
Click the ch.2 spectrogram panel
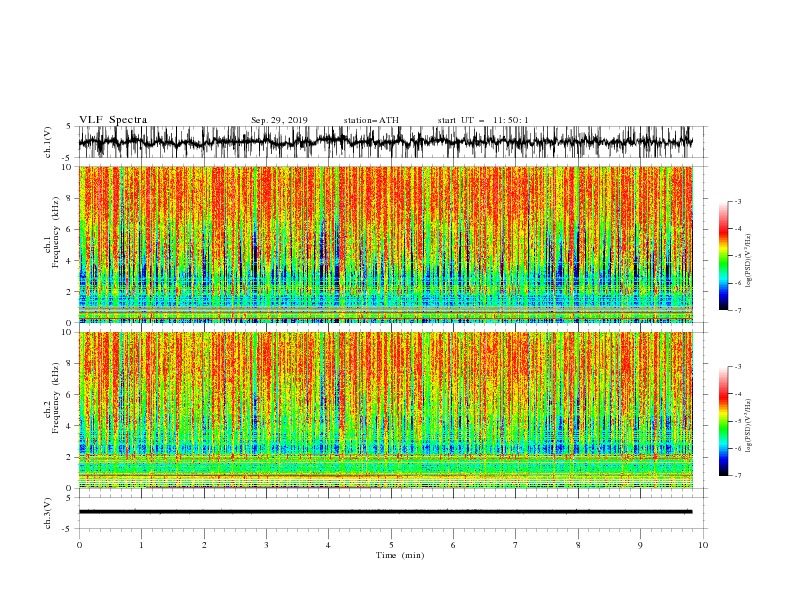pyautogui.click(x=385, y=410)
